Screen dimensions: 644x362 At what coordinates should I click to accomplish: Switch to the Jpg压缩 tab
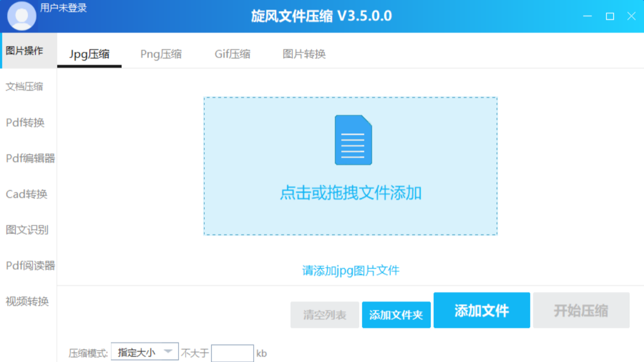click(x=90, y=54)
